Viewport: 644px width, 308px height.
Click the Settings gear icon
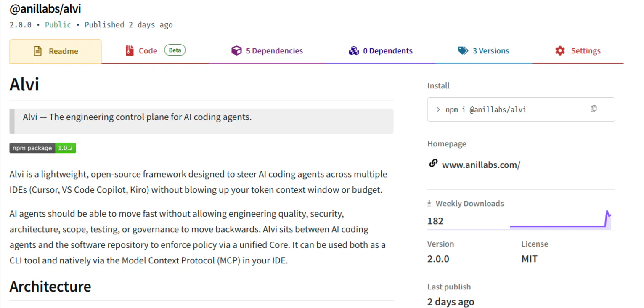(560, 51)
